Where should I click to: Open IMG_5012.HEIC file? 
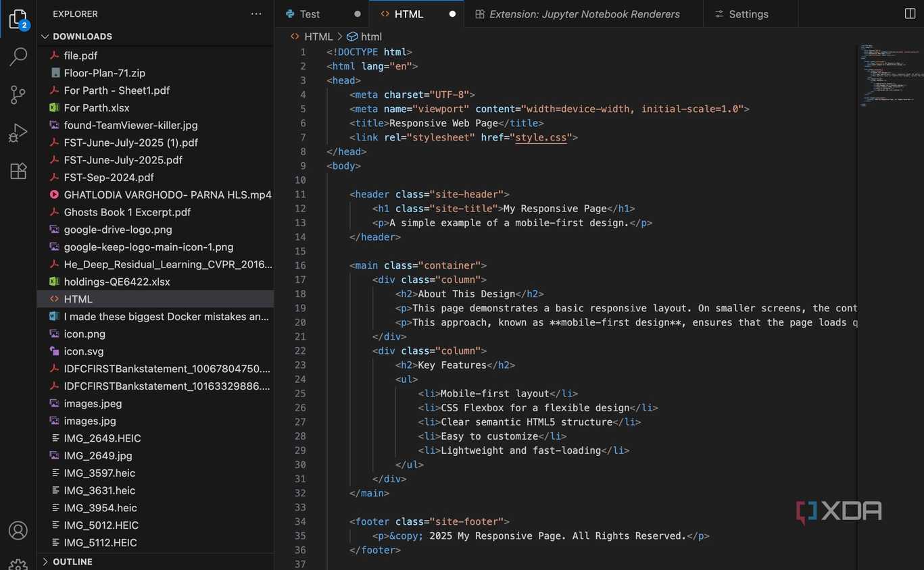click(155, 525)
